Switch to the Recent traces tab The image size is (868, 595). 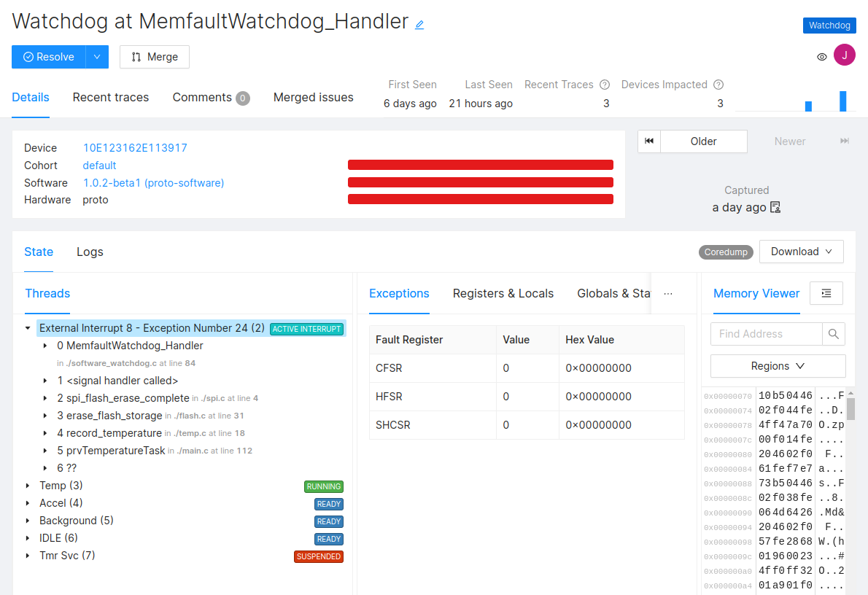pos(111,98)
